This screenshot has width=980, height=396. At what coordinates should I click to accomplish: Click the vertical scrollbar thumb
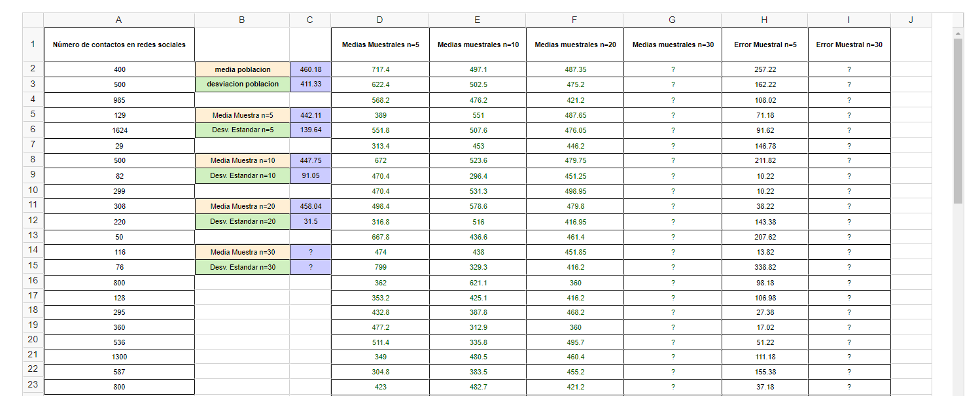click(958, 121)
